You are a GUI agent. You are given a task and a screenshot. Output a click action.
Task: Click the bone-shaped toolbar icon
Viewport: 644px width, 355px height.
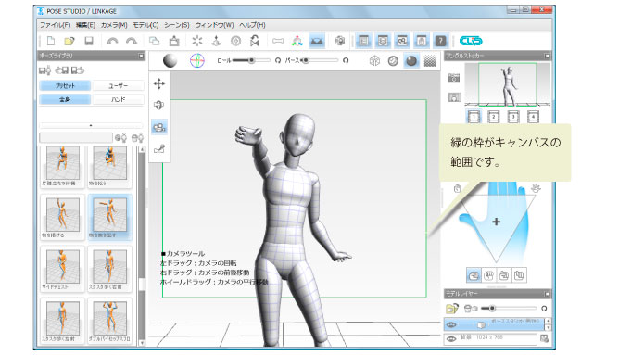278,41
